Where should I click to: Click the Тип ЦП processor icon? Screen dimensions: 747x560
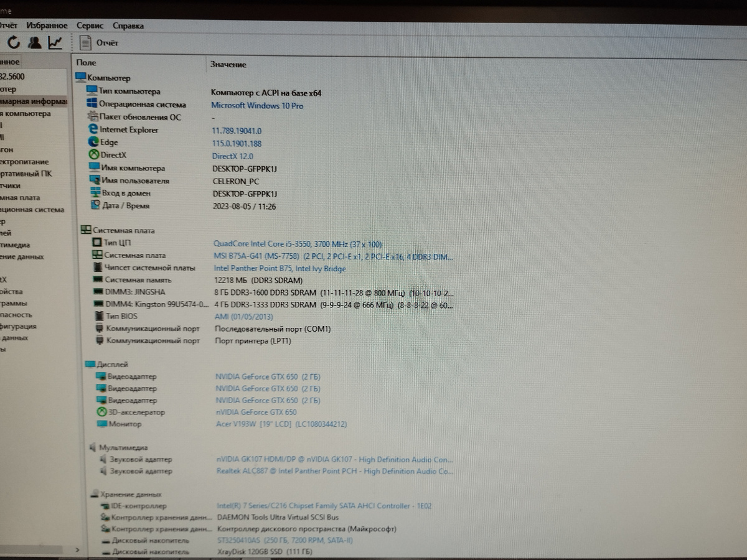(x=96, y=243)
